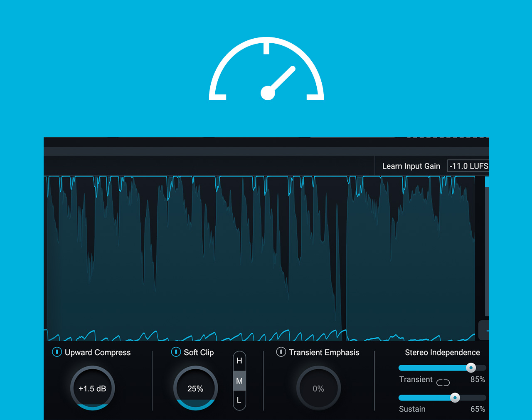Click the 0% Transient Emphasis knob
The width and height of the screenshot is (532, 420).
(x=318, y=388)
